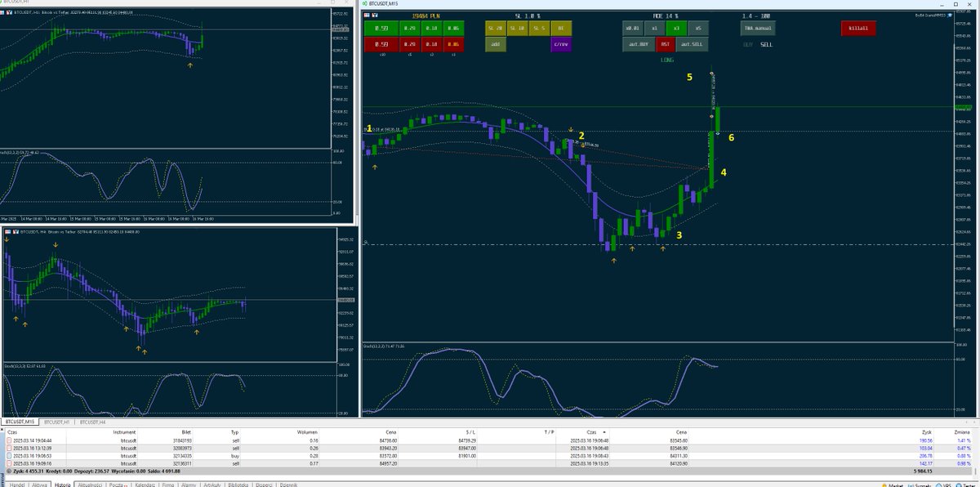Open the Dziennik terminal tab
This screenshot has width=980, height=487.
(289, 484)
